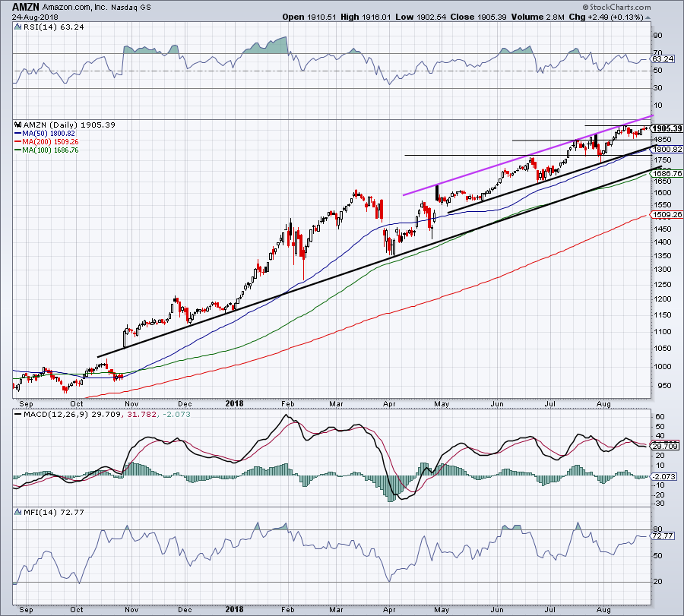Click the 63.24 RSI value tag on axis

point(663,58)
